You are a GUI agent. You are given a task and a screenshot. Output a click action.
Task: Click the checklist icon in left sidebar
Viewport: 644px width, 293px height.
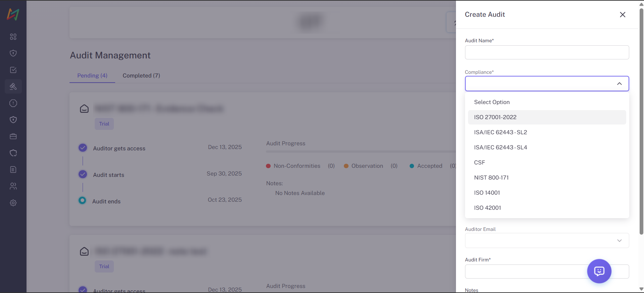[13, 70]
